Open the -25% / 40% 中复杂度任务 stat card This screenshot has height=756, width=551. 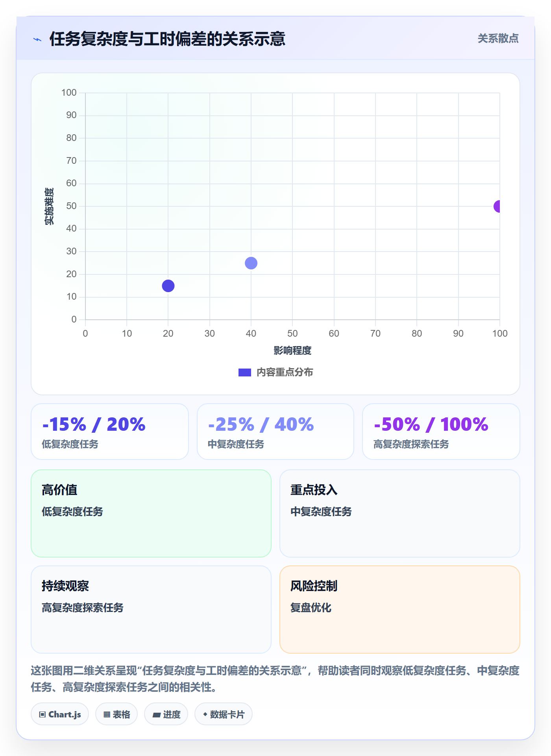(x=275, y=432)
